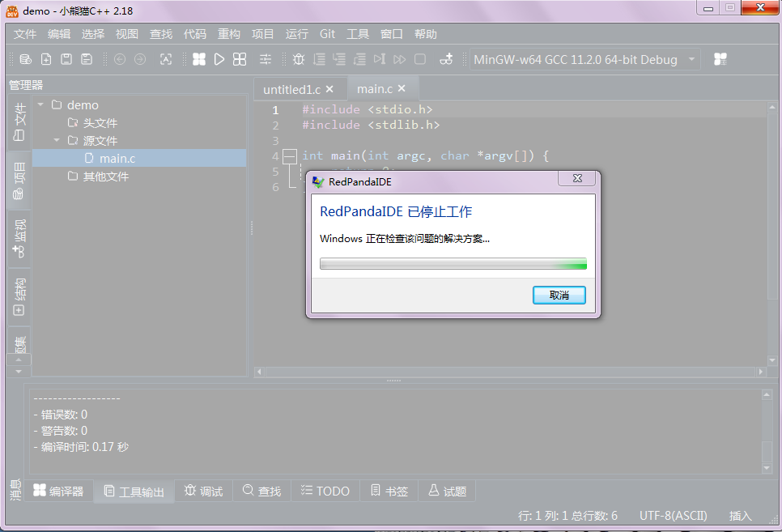Collapse the demo project tree node
The height and width of the screenshot is (532, 782).
tap(41, 104)
